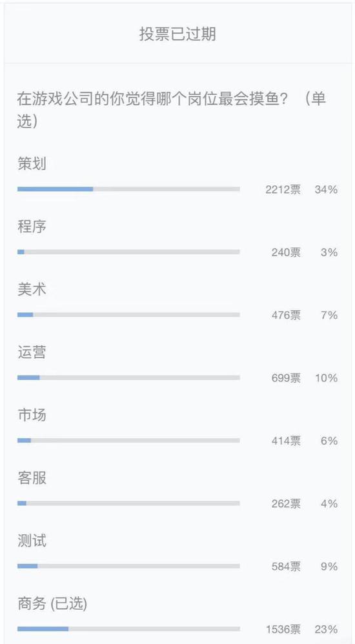Click the 1536票 vote count

(283, 629)
